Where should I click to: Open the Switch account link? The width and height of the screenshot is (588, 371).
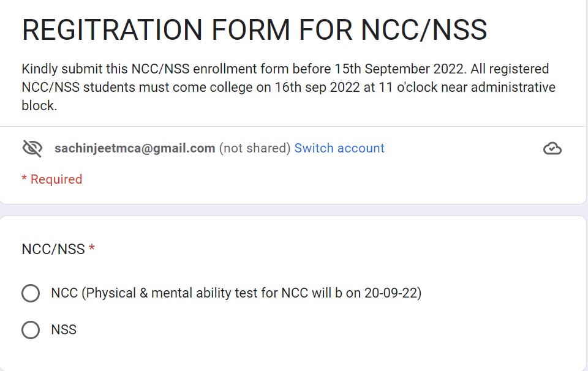(339, 148)
